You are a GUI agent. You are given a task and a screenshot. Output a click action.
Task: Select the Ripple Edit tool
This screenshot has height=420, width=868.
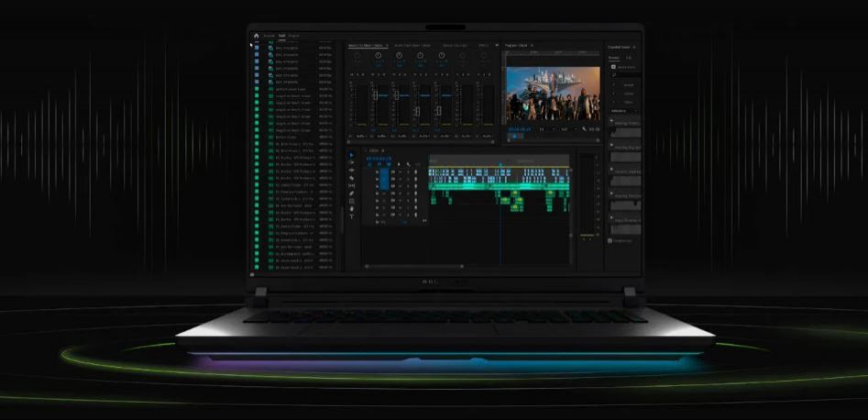pyautogui.click(x=352, y=171)
